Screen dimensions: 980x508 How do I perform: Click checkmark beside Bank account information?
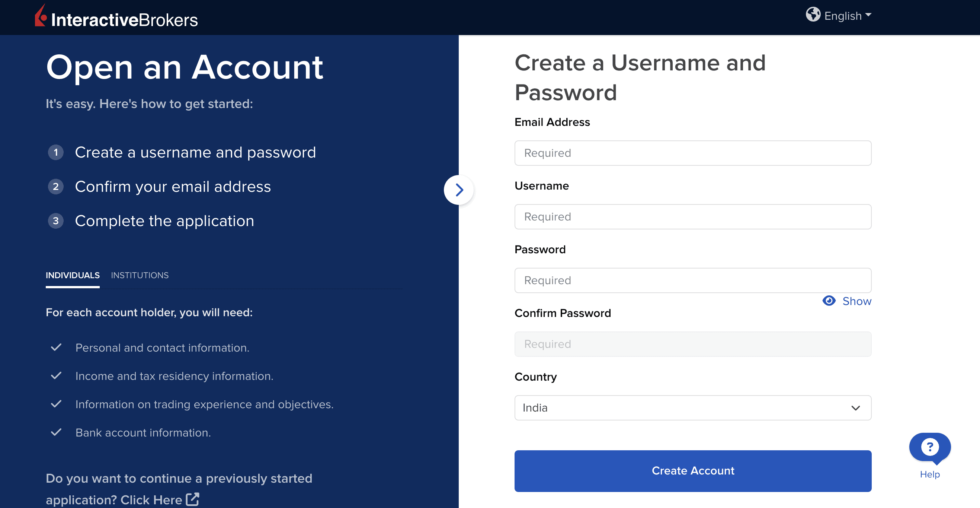point(56,432)
